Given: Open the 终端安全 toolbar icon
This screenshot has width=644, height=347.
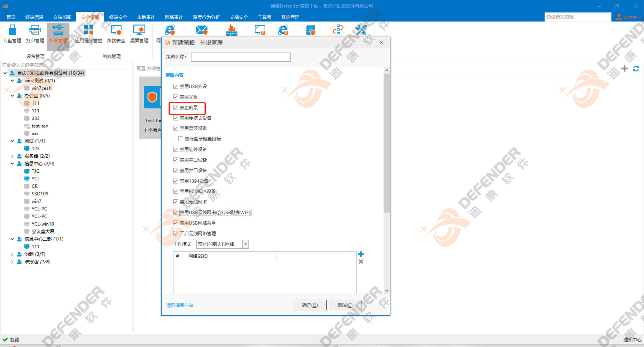Looking at the screenshot, I should (x=116, y=34).
